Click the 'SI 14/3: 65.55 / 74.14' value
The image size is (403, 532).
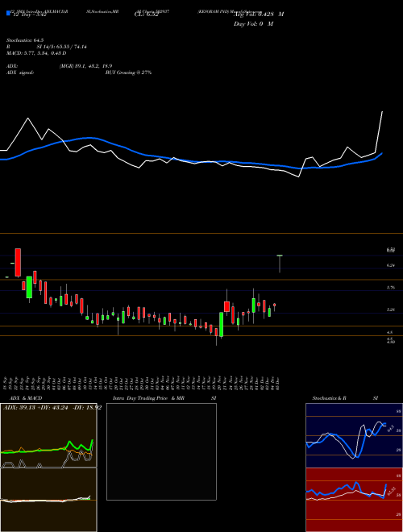tap(62, 47)
